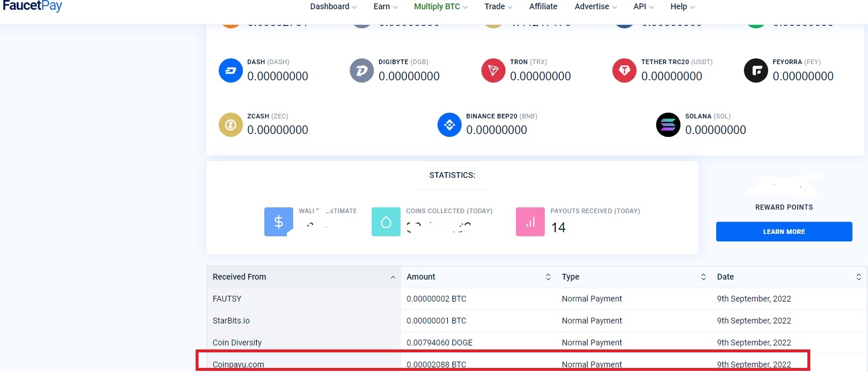Select the Tether TRC20 balance value
Screen dimensions: 868x372
[672, 76]
